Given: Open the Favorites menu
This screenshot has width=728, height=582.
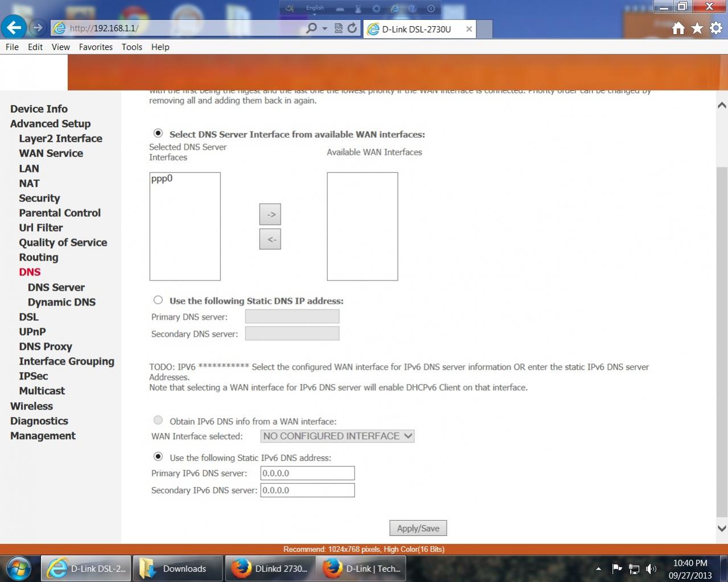Looking at the screenshot, I should pyautogui.click(x=96, y=47).
